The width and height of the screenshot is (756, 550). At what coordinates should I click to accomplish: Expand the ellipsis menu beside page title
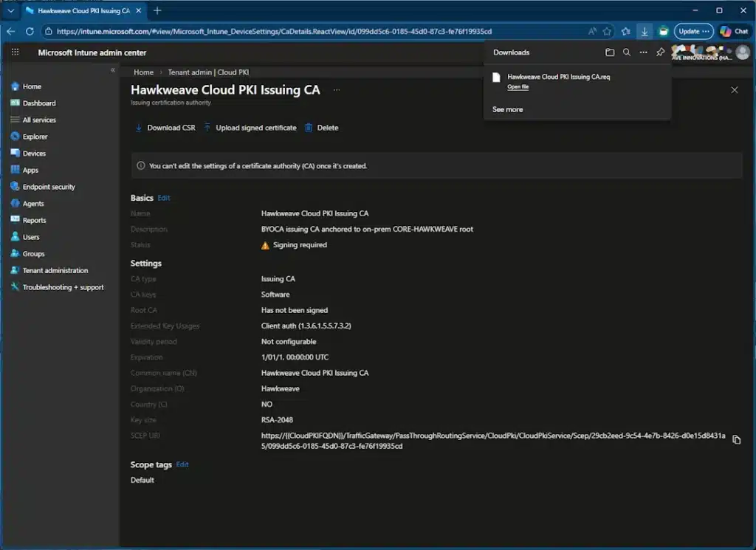(337, 89)
